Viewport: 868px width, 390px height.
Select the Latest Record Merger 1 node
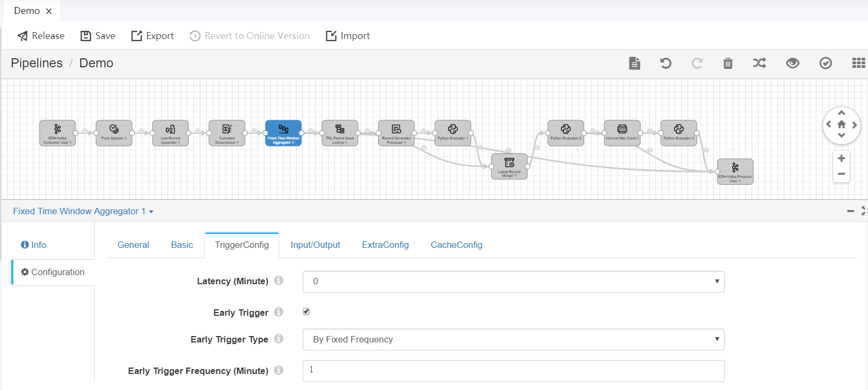[509, 167]
